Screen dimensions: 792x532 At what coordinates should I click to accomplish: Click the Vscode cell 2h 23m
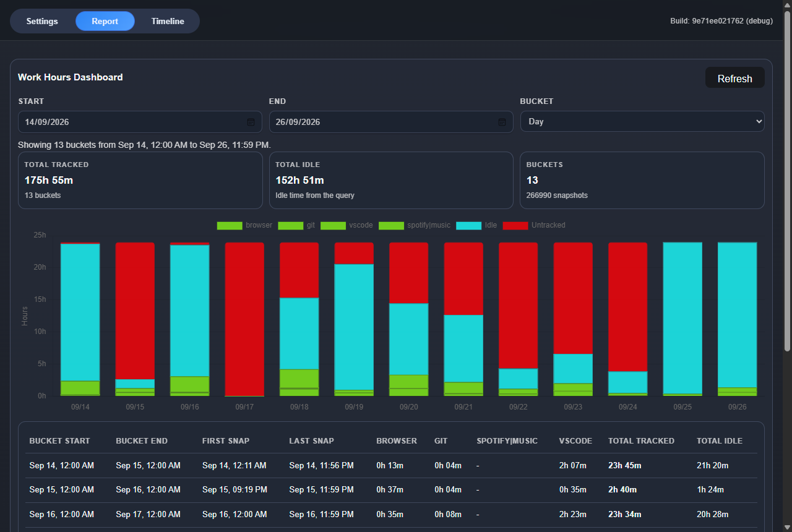coord(572,515)
